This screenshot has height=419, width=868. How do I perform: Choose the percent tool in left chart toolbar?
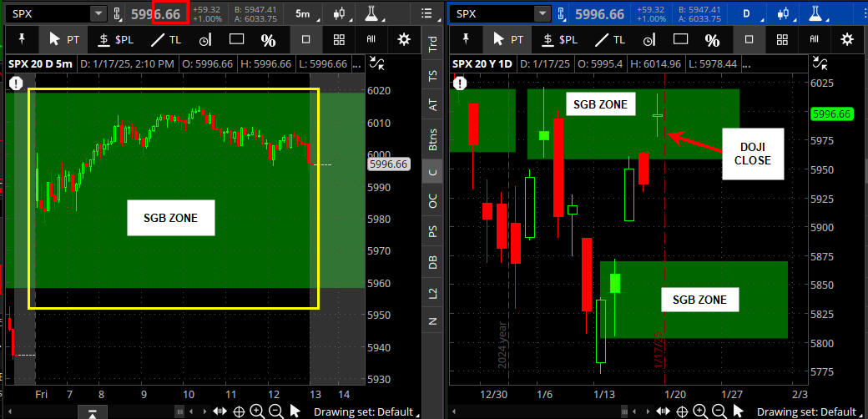(268, 39)
